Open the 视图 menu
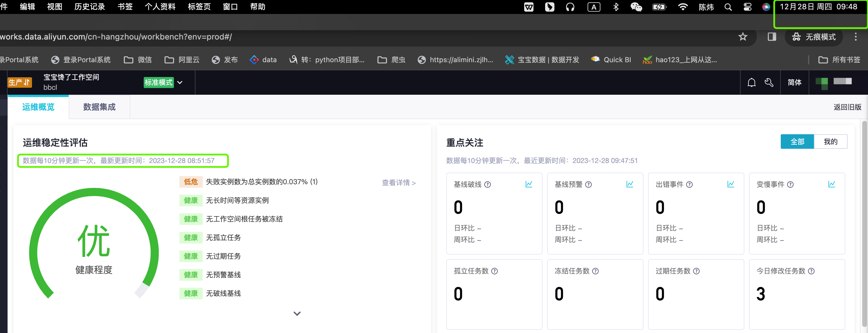The width and height of the screenshot is (868, 333). coord(55,7)
